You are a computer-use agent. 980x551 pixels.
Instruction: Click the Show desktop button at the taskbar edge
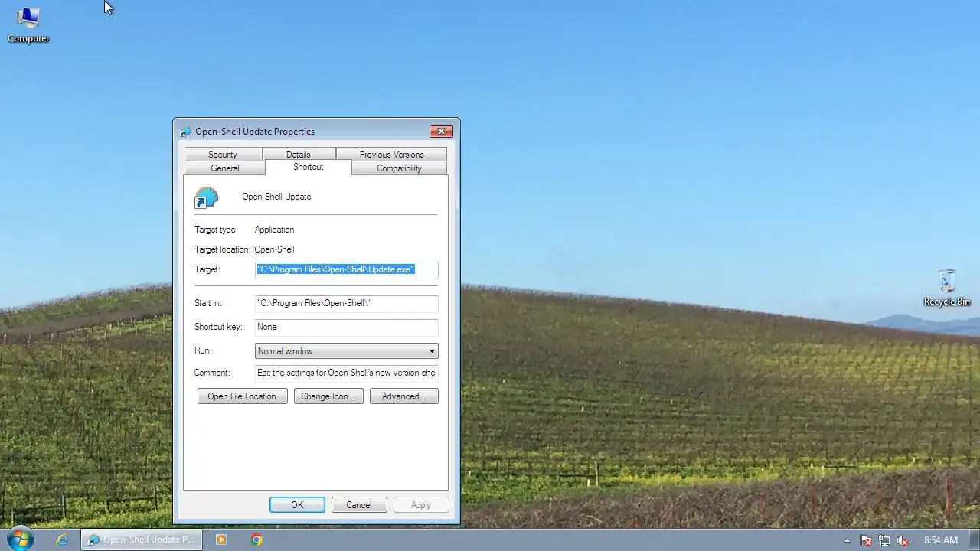click(975, 540)
